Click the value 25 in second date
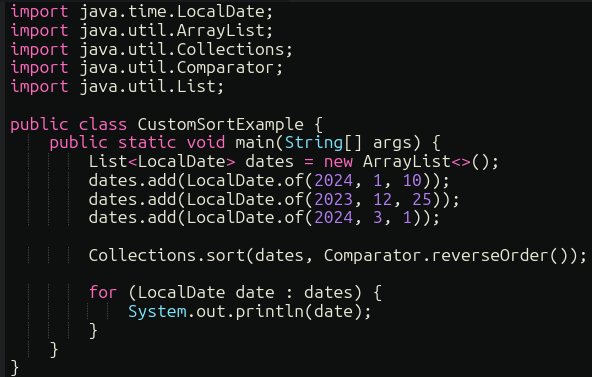The image size is (592, 377). 421,199
